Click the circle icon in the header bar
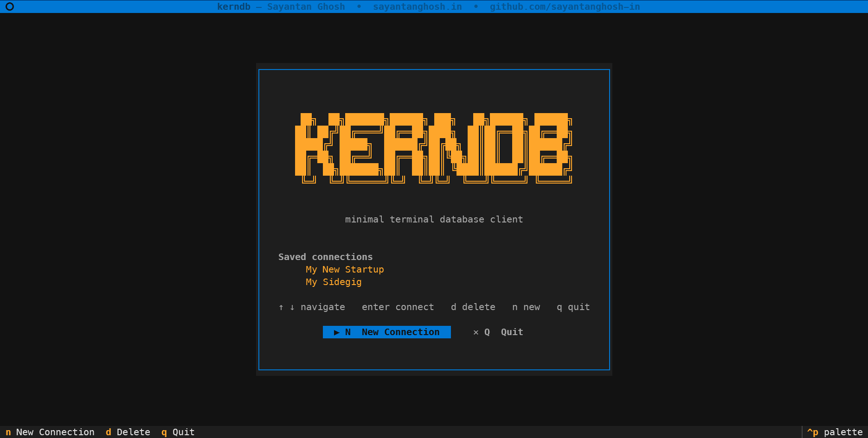 [10, 6]
